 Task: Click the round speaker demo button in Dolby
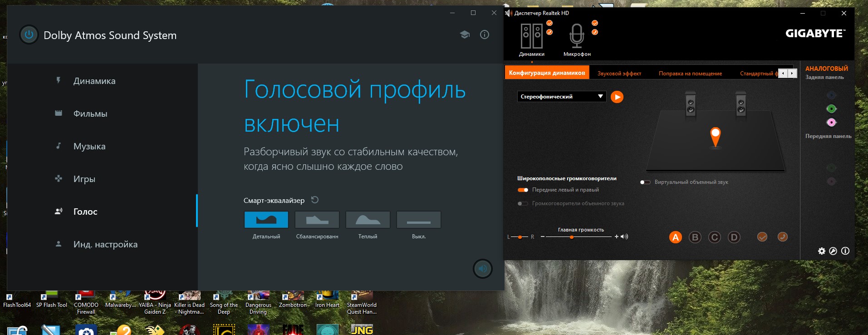click(x=483, y=269)
